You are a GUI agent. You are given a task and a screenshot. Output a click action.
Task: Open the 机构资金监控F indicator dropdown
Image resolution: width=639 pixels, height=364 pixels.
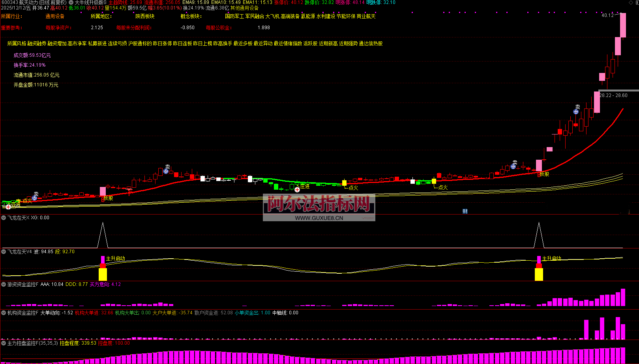(4, 313)
